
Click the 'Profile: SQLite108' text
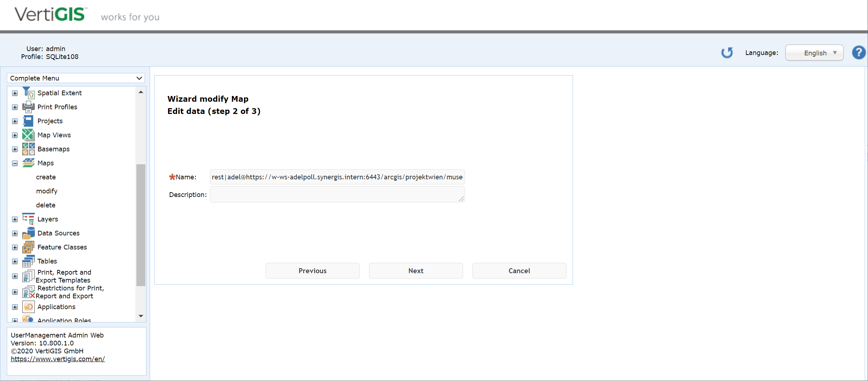pos(50,56)
